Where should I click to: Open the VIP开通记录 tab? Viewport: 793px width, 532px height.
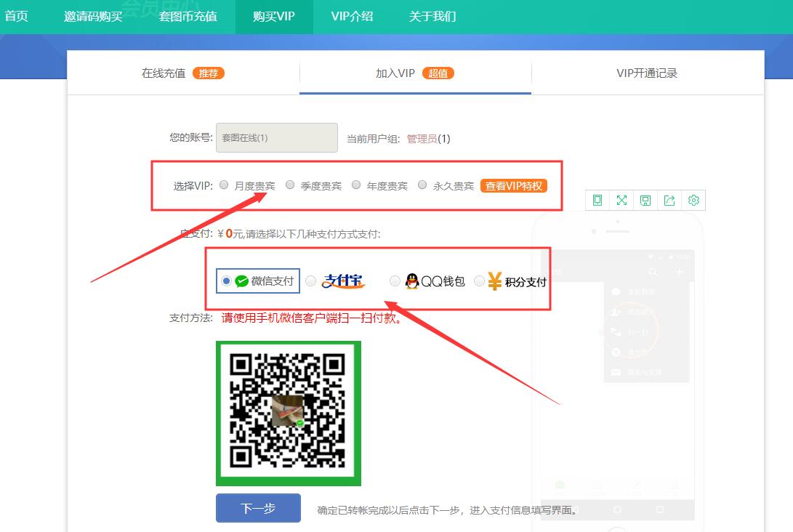tap(647, 73)
